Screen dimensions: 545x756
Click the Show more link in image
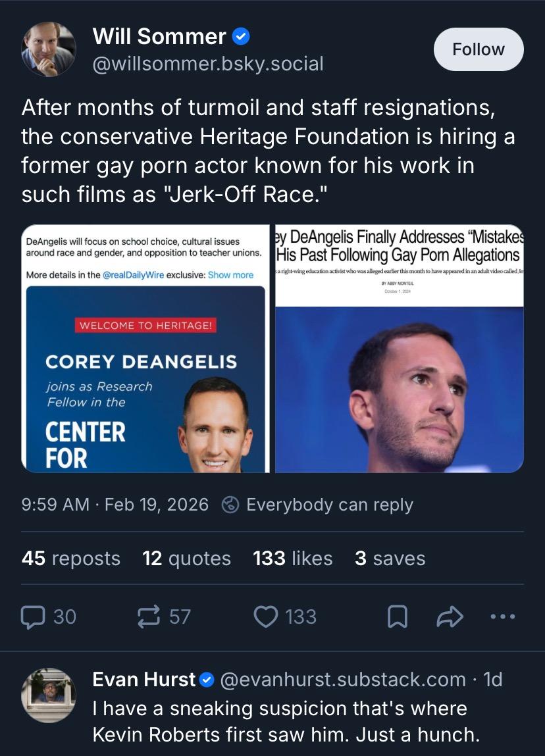pyautogui.click(x=230, y=275)
